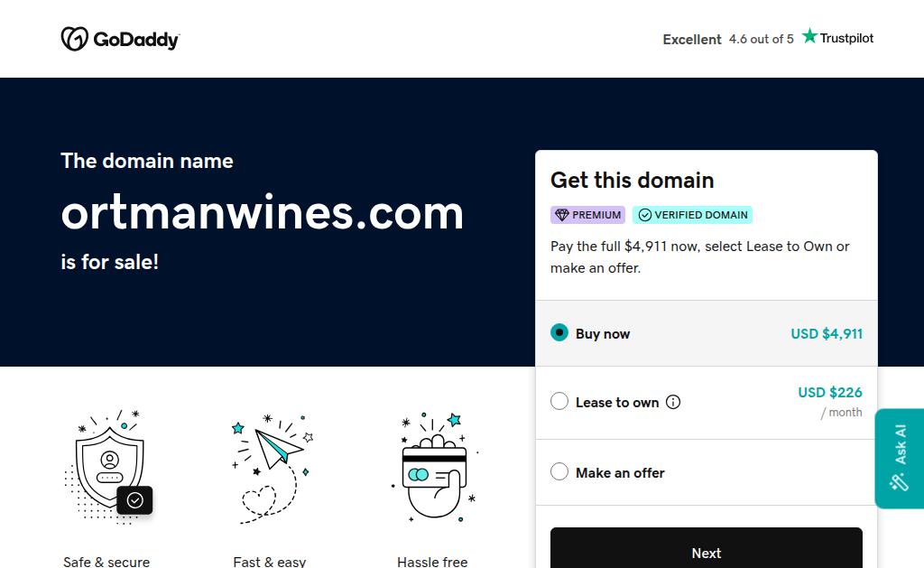The width and height of the screenshot is (924, 568).
Task: Open the Lease to own info icon
Action: (673, 402)
